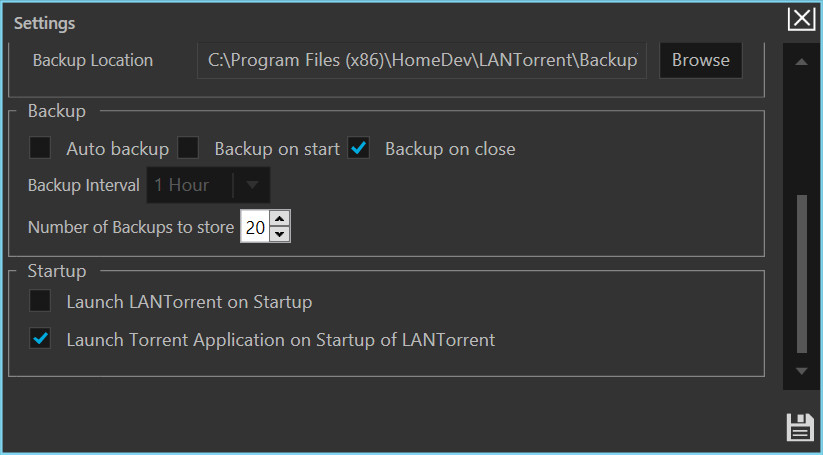
Task: Enable Launch LANTorrent on Startup
Action: [x=40, y=301]
